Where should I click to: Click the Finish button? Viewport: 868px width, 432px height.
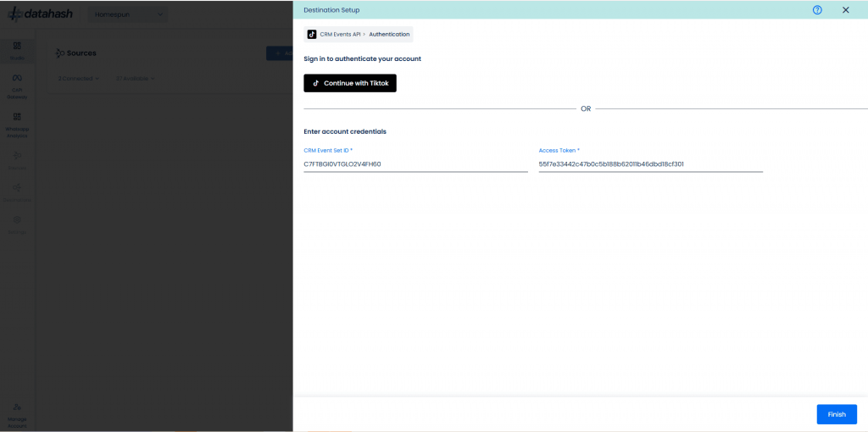pyautogui.click(x=836, y=414)
